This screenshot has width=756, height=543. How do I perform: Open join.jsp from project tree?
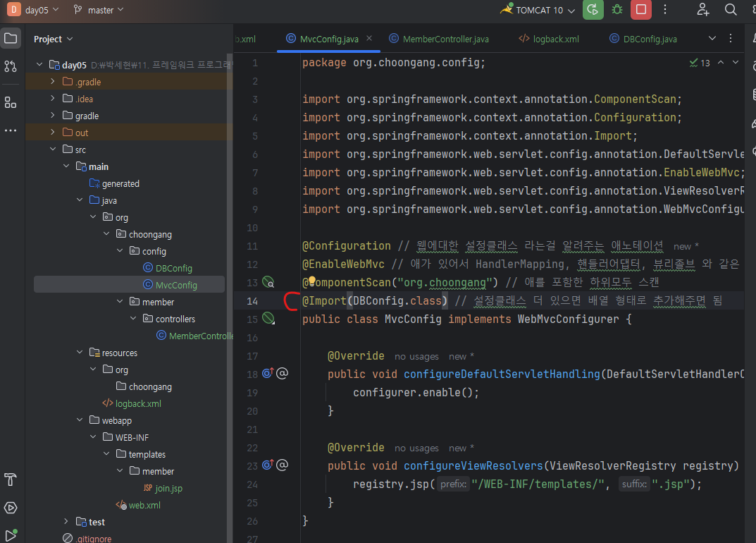point(168,488)
